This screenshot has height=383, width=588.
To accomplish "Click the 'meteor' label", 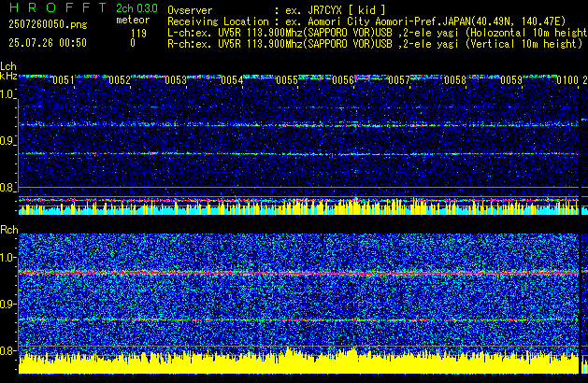I will pyautogui.click(x=133, y=20).
